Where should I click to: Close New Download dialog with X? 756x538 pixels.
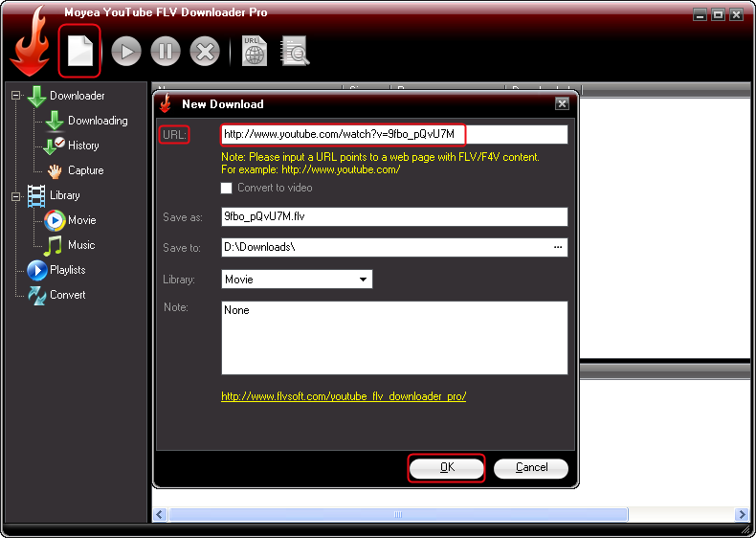click(x=562, y=103)
